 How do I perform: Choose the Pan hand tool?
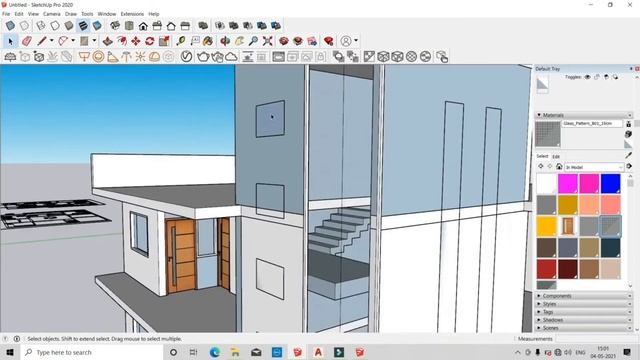coord(239,41)
